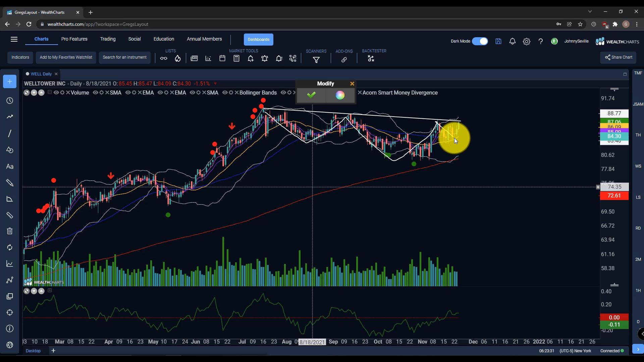Open the news market tool
The height and width of the screenshot is (362, 644).
pos(194,59)
